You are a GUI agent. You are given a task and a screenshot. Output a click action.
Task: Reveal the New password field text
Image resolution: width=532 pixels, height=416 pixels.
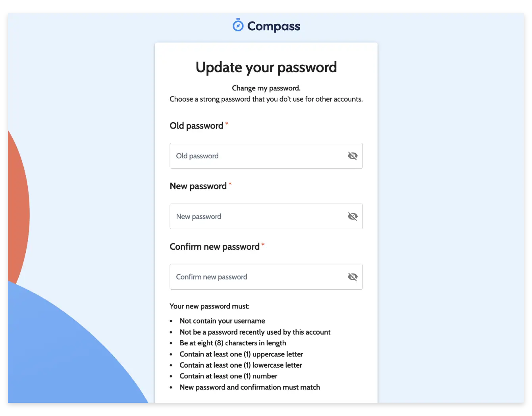353,216
